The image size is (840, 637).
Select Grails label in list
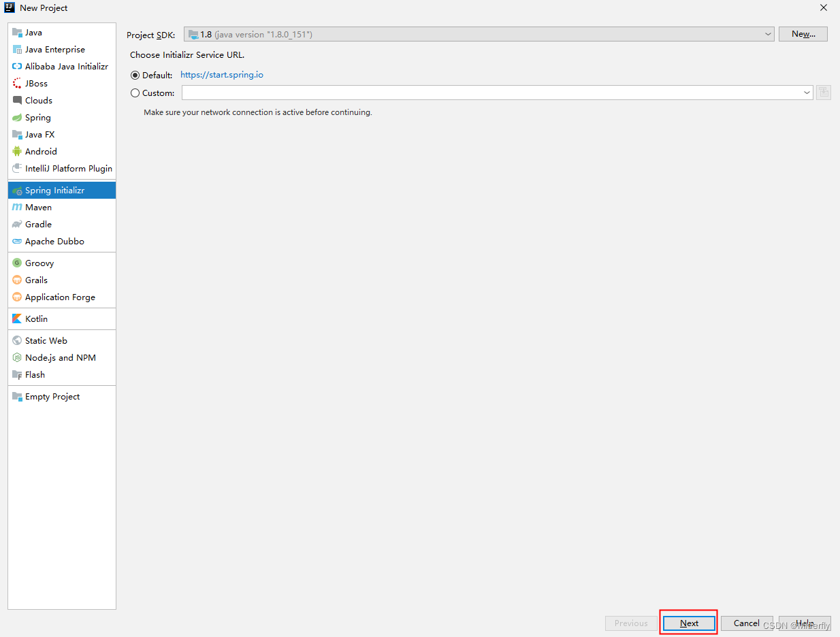(x=36, y=280)
